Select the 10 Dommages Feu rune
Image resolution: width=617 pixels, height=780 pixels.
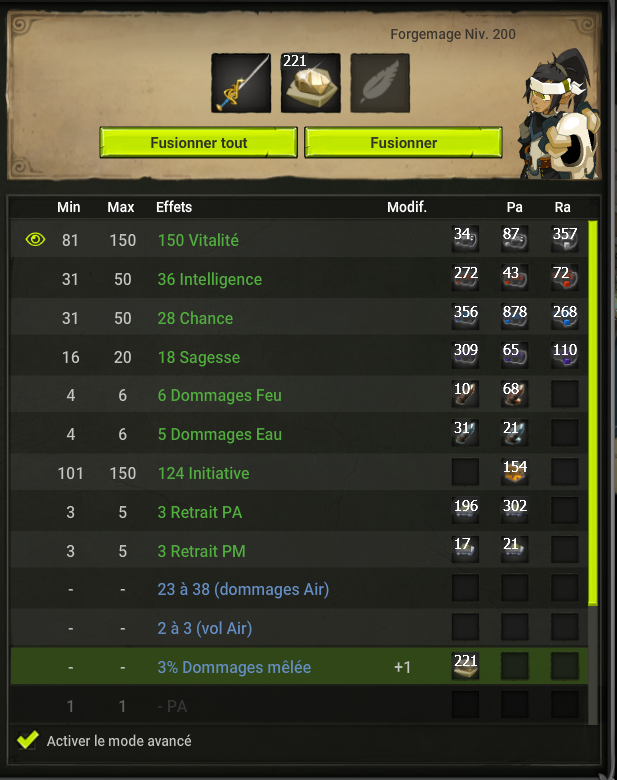click(465, 394)
